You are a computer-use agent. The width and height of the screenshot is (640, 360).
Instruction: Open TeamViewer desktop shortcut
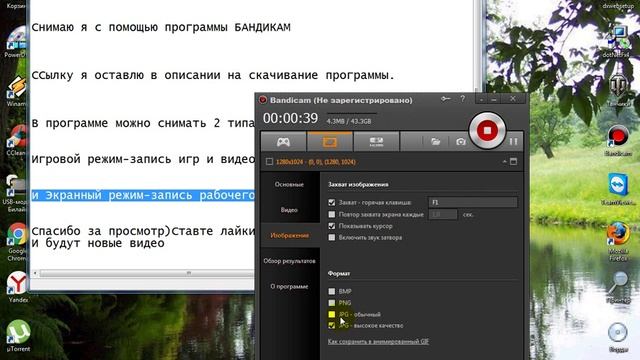(x=618, y=189)
